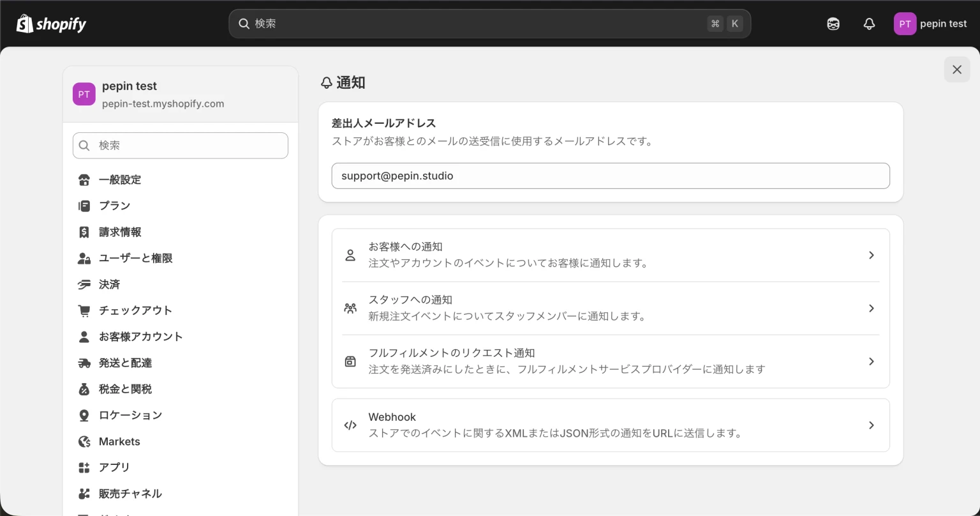Image resolution: width=980 pixels, height=516 pixels.
Task: Click the 発送と配達 truck icon
Action: [x=84, y=363]
